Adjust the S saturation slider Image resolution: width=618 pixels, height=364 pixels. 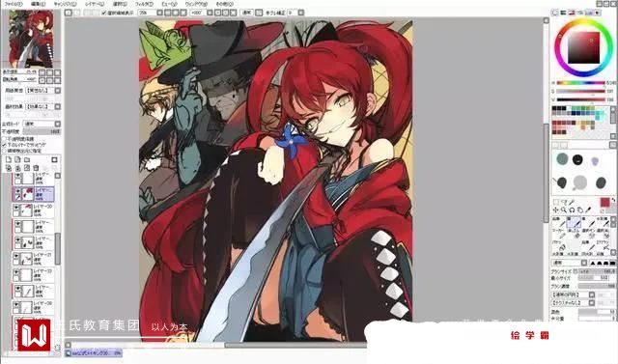pyautogui.click(x=580, y=91)
